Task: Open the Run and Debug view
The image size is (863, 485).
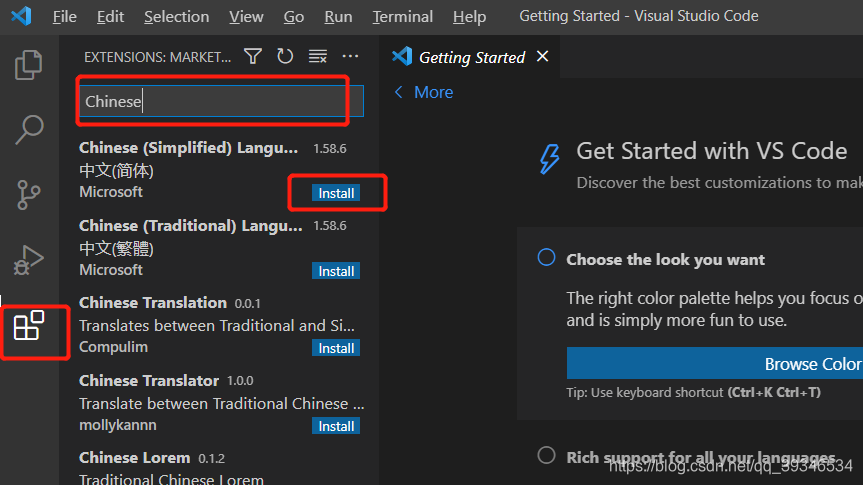Action: pyautogui.click(x=29, y=260)
